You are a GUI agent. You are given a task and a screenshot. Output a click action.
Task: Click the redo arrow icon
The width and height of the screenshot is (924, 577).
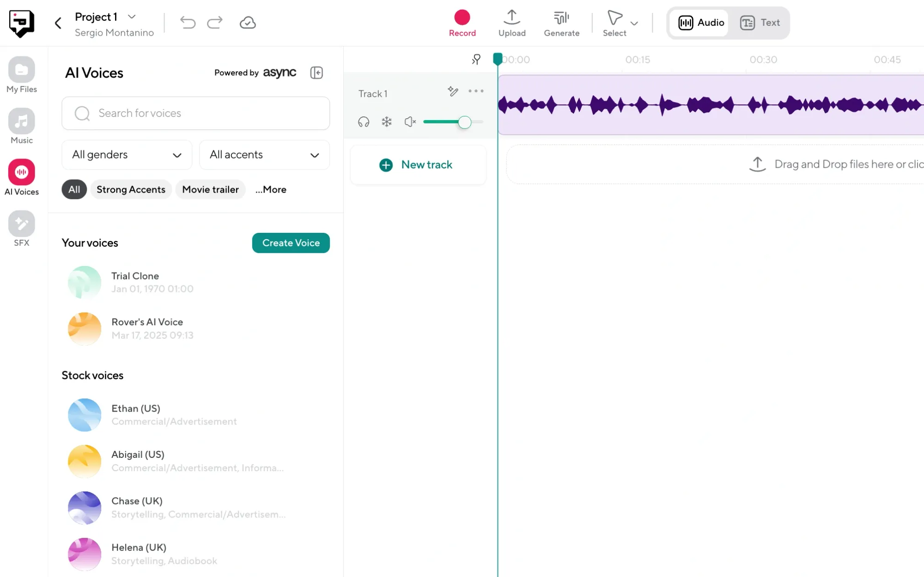click(x=215, y=22)
